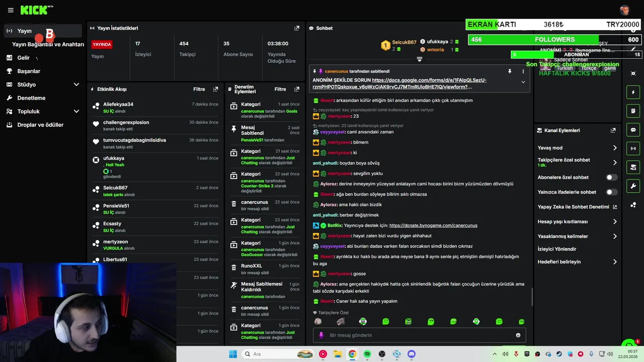Open the lightning bolt quick actions icon
This screenshot has width=644, height=362.
coord(633,93)
